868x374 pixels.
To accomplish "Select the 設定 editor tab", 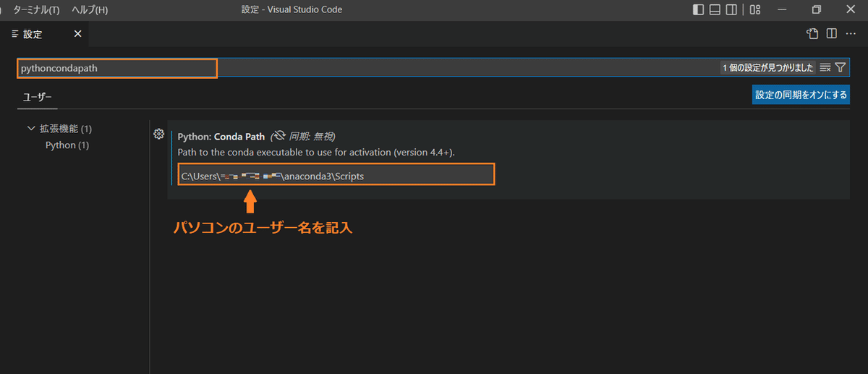I will pyautogui.click(x=45, y=34).
